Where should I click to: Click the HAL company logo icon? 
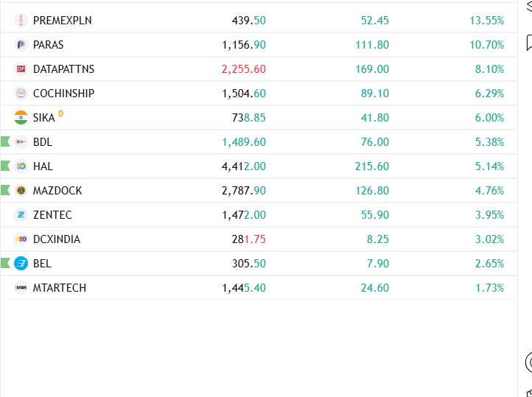click(21, 166)
